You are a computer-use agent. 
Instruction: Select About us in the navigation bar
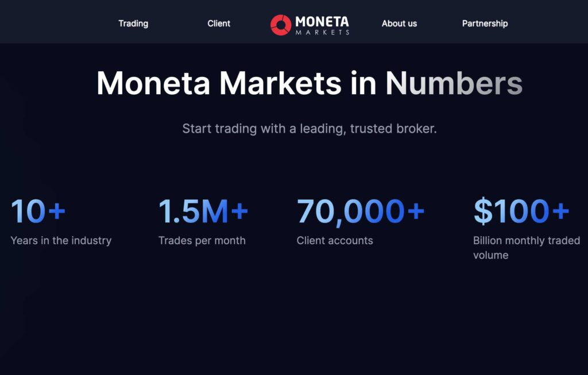pos(399,24)
